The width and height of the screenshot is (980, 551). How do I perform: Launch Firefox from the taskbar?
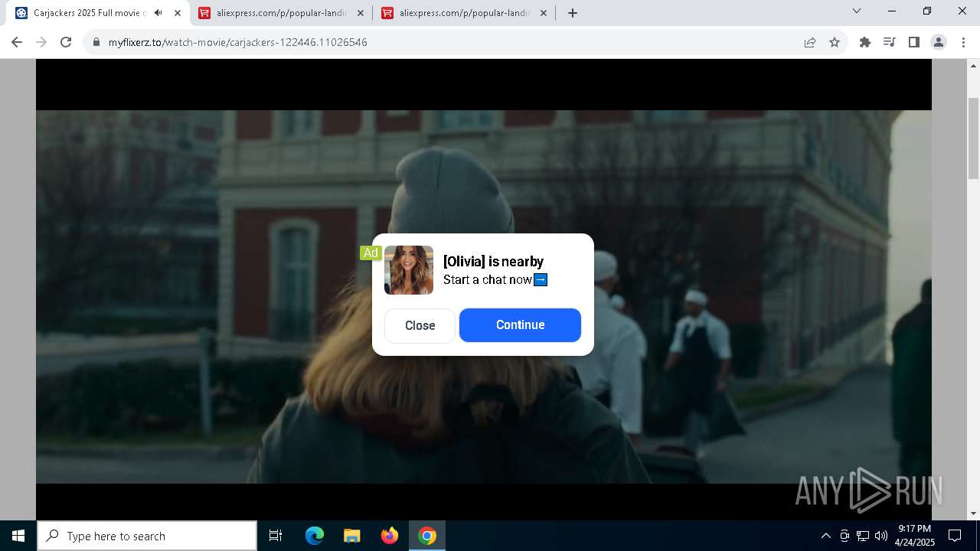(390, 536)
